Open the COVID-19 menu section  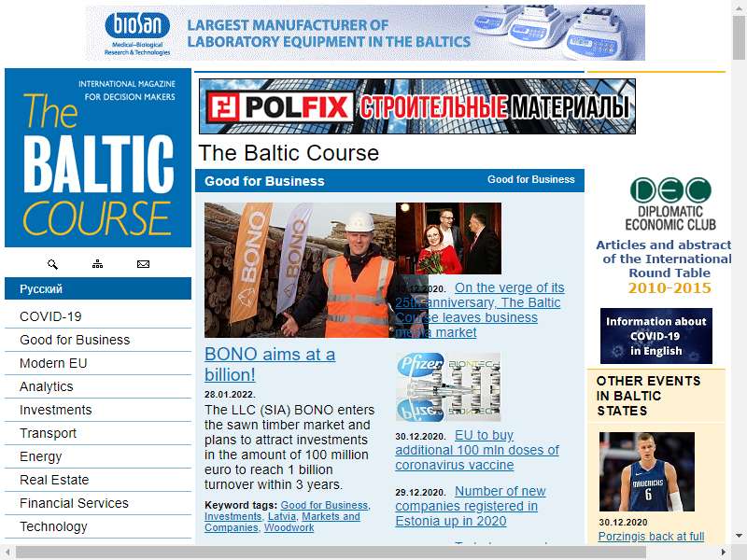point(98,316)
